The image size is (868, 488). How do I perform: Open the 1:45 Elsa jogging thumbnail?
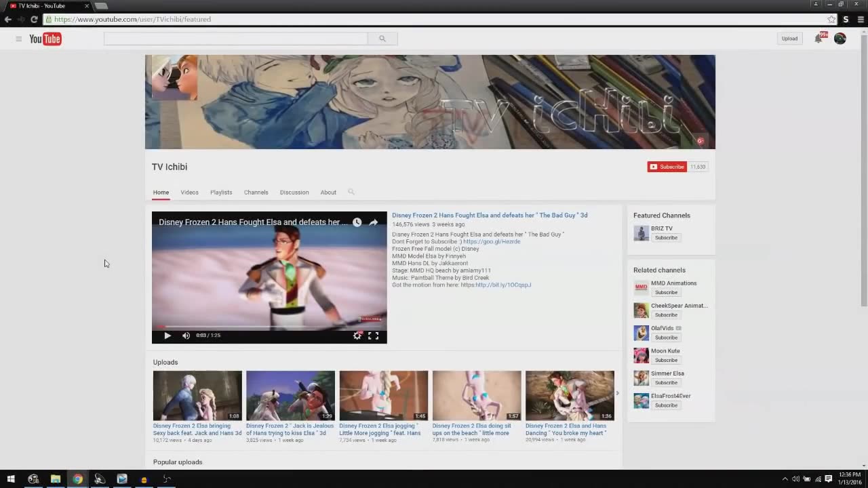point(384,396)
